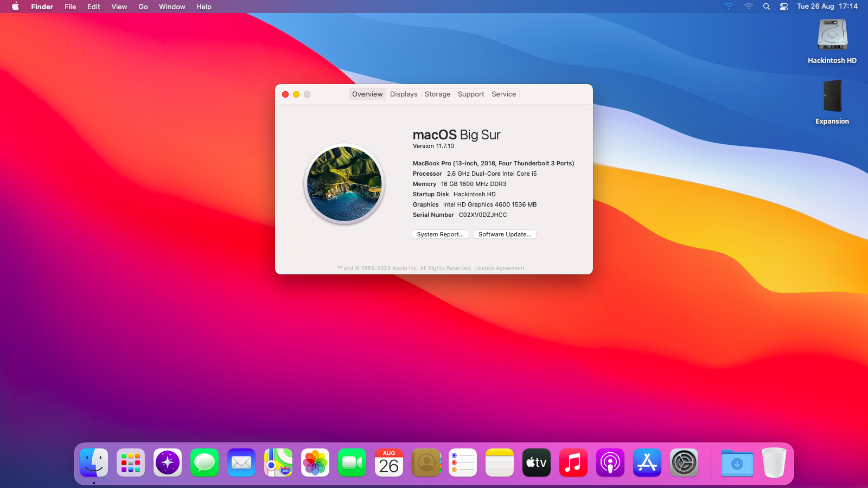The width and height of the screenshot is (868, 488).
Task: Switch to the Storage tab
Action: coord(437,94)
